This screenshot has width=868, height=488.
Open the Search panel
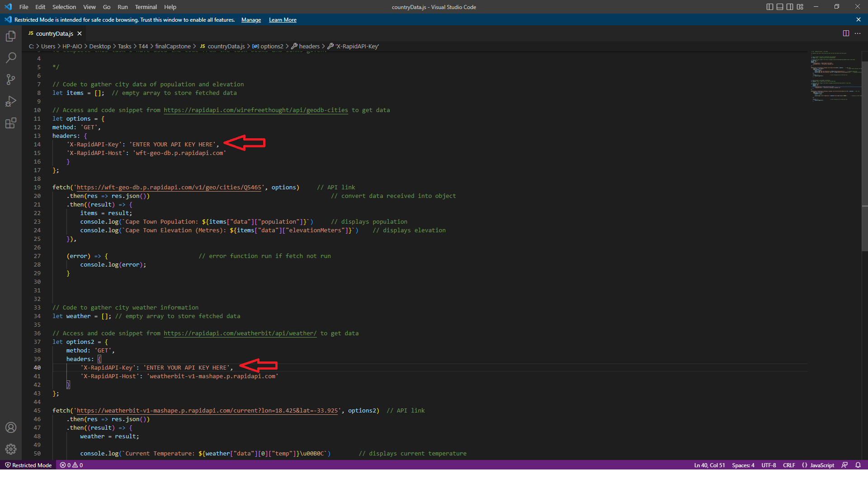coord(10,58)
